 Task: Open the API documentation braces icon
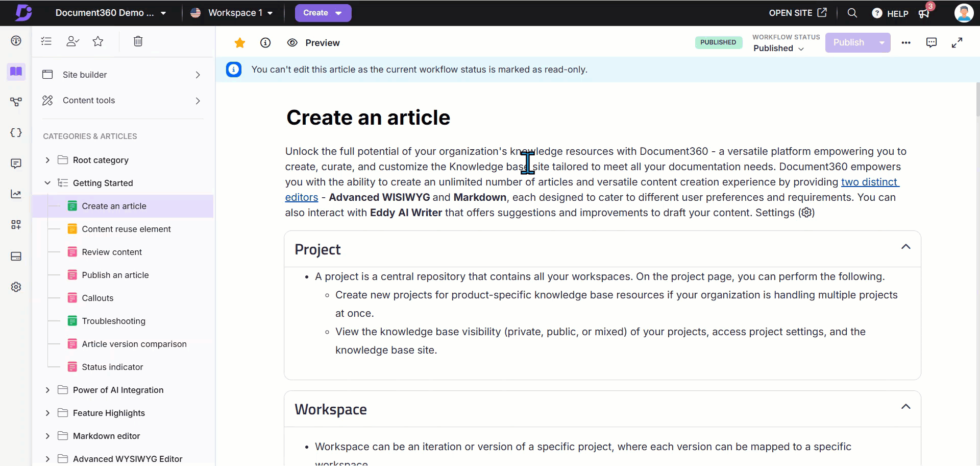point(16,132)
